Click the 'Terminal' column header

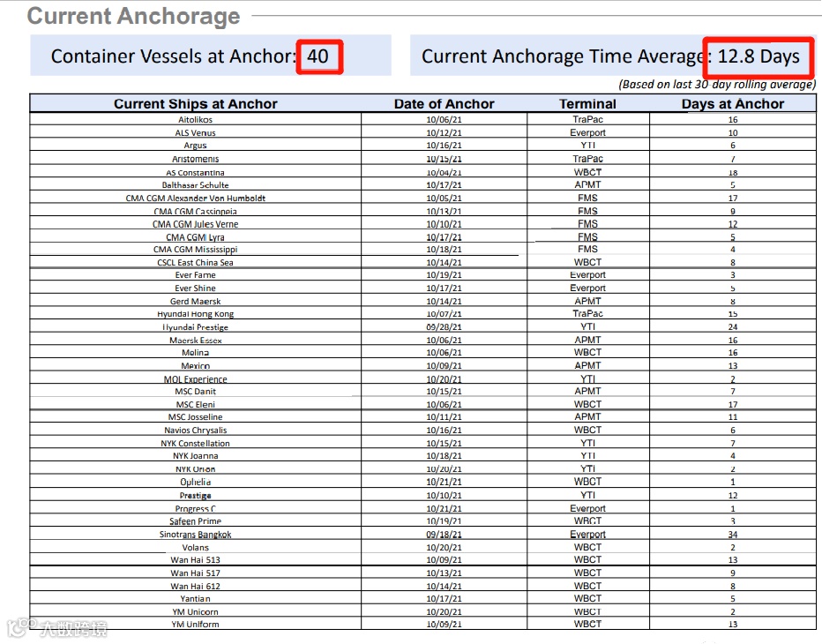point(587,104)
